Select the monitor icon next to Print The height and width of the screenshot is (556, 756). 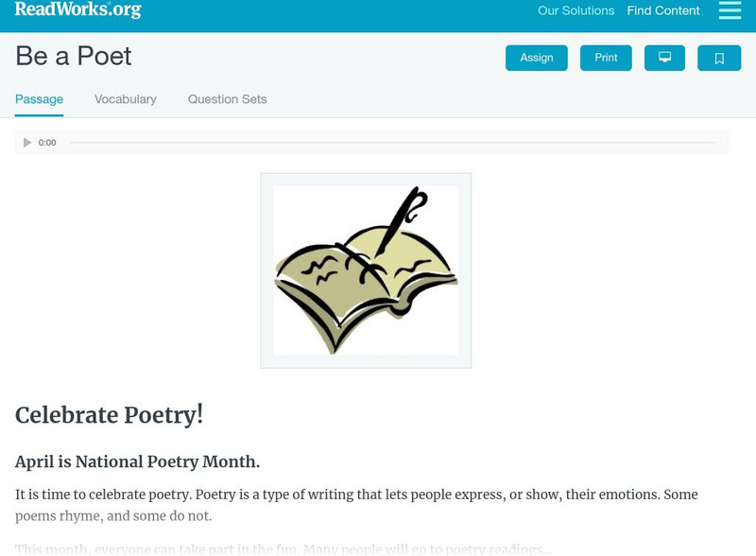point(664,58)
